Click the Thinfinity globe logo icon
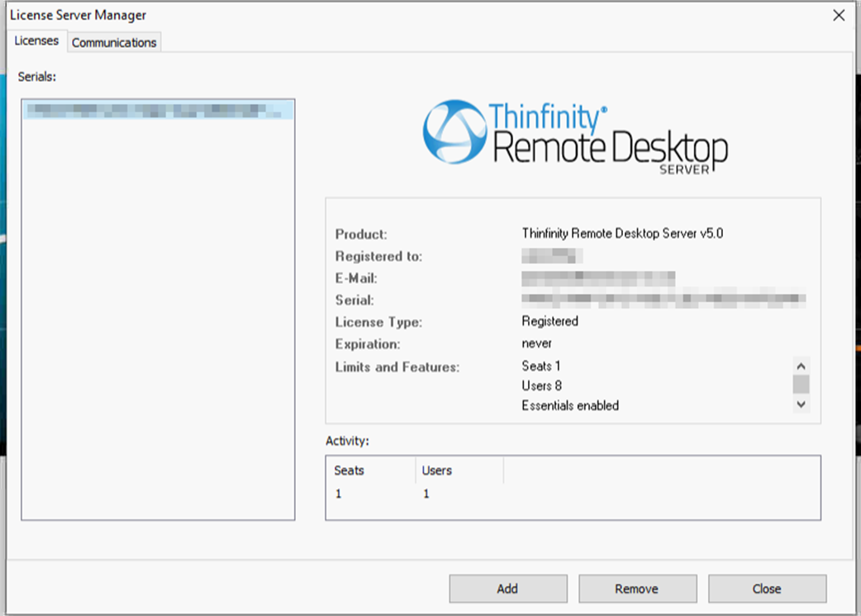The image size is (861, 616). tap(454, 131)
